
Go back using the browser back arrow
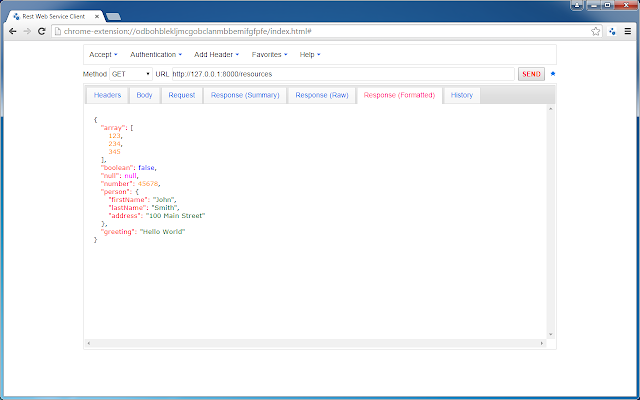tap(13, 31)
